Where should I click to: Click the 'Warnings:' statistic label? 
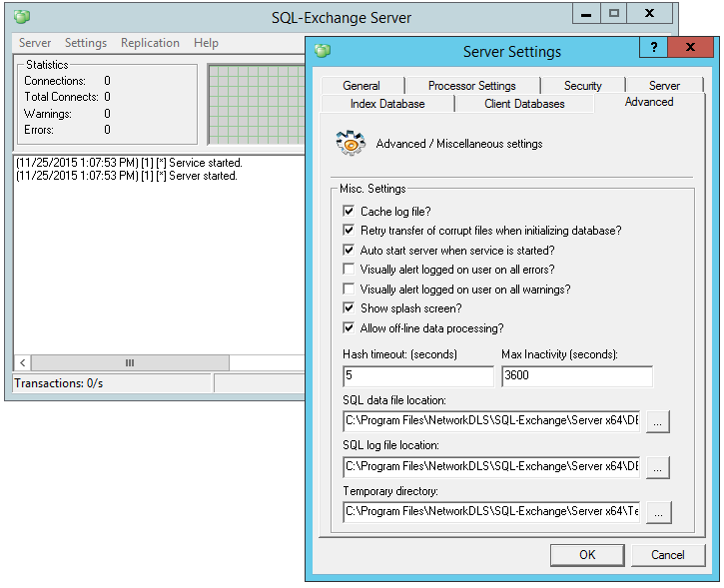(48, 114)
